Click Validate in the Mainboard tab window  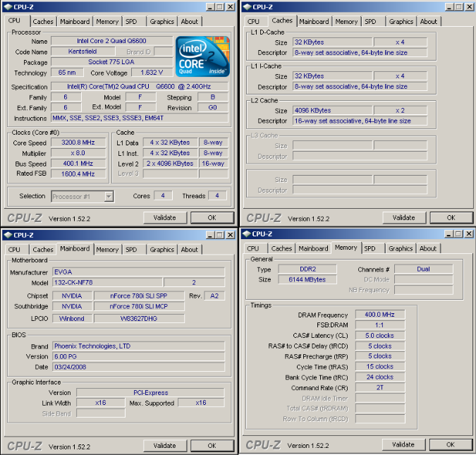point(164,446)
